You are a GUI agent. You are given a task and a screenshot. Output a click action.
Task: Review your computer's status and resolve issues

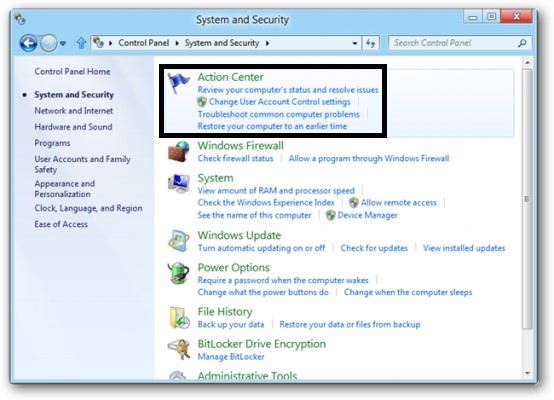tap(288, 90)
